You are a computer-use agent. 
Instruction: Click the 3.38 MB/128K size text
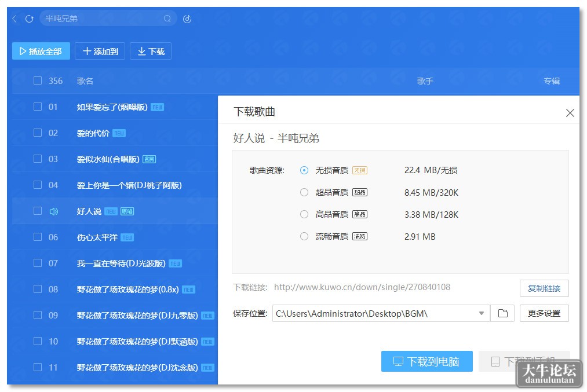pos(431,215)
